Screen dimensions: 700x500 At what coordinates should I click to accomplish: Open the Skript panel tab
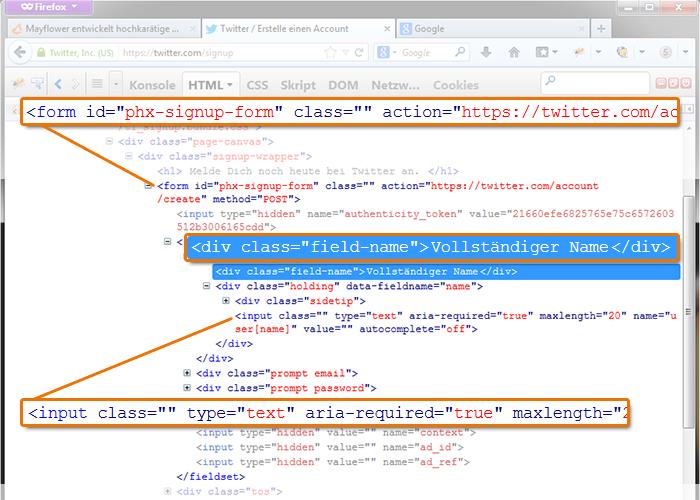pos(298,85)
